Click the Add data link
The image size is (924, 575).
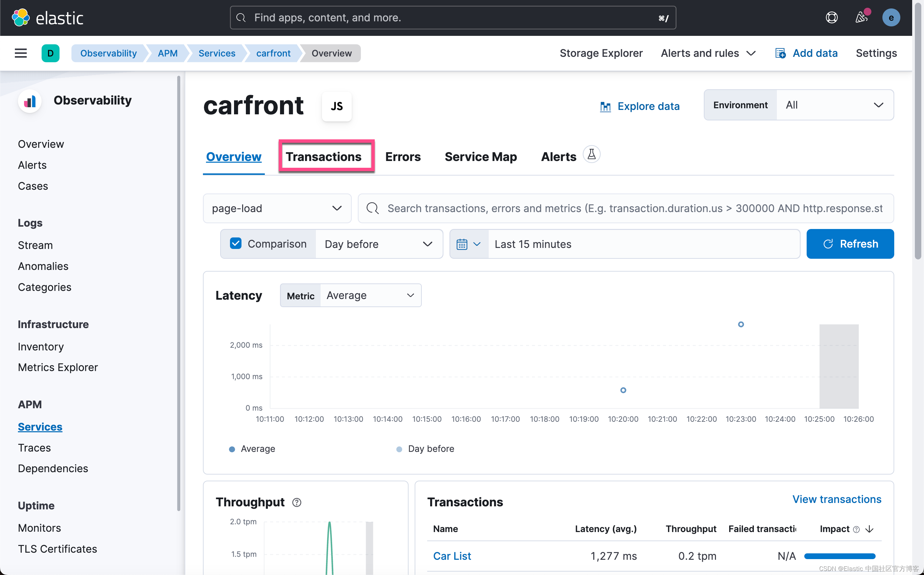(x=815, y=53)
